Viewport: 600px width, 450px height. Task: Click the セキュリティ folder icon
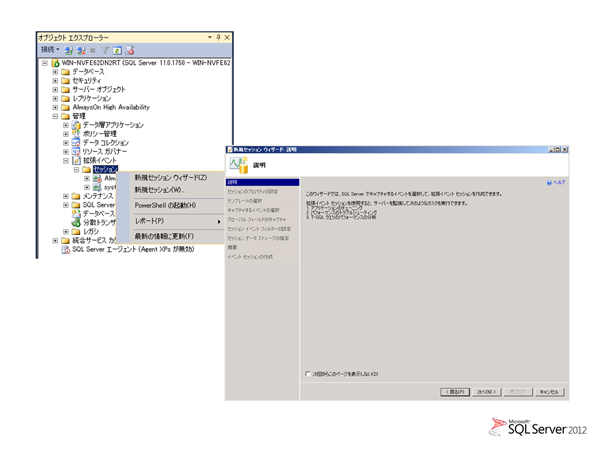point(65,81)
